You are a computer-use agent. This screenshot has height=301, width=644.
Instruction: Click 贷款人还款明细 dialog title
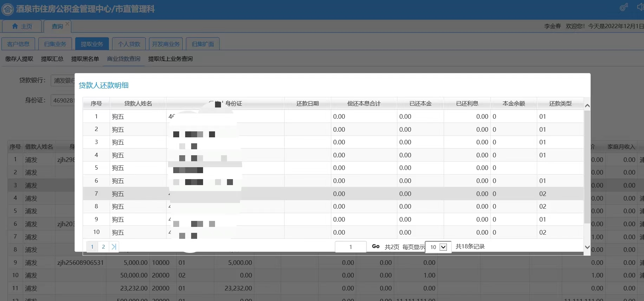pyautogui.click(x=104, y=85)
